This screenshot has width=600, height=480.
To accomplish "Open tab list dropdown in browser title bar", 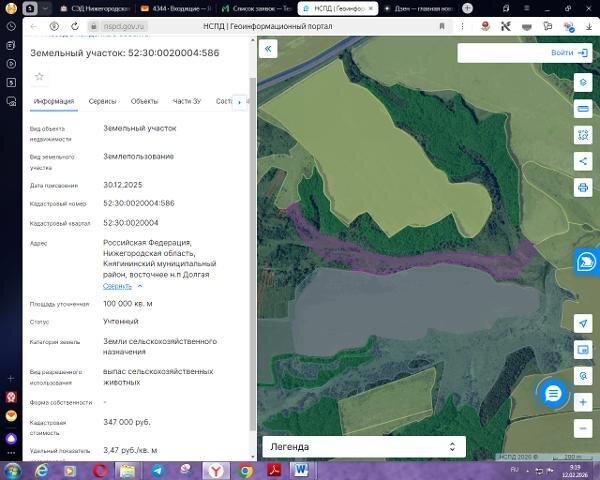I will tap(45, 8).
